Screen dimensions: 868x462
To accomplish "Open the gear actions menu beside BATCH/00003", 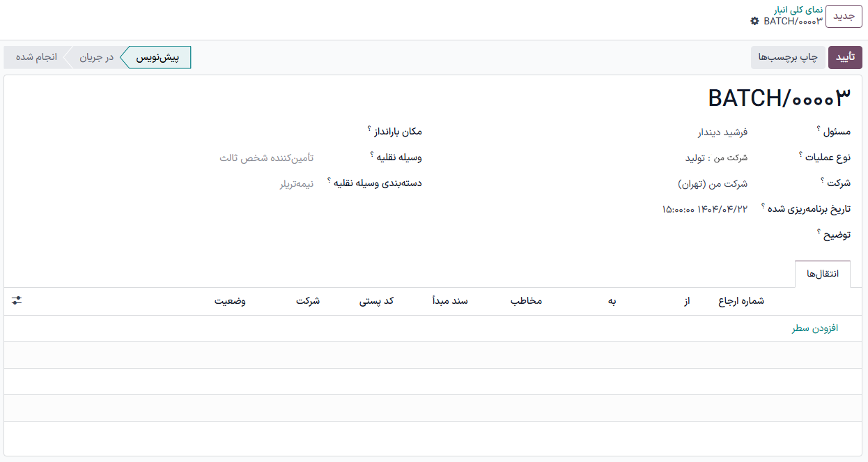I will click(755, 22).
